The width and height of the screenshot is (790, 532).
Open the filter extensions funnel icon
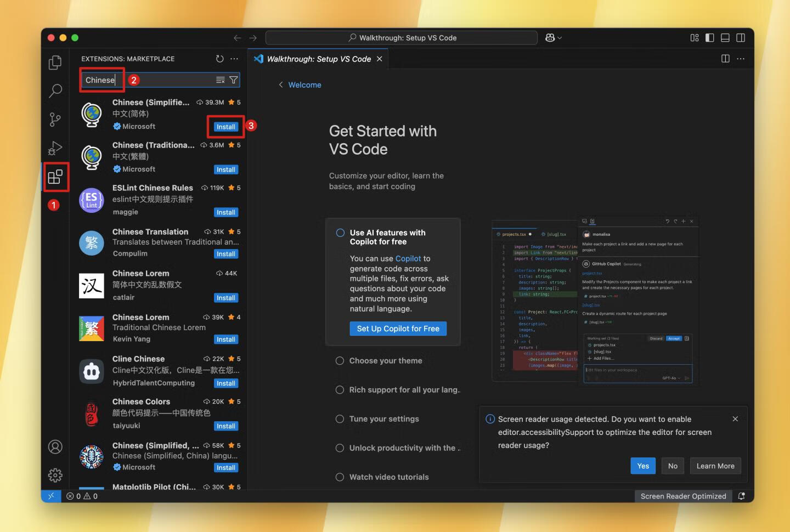tap(234, 80)
